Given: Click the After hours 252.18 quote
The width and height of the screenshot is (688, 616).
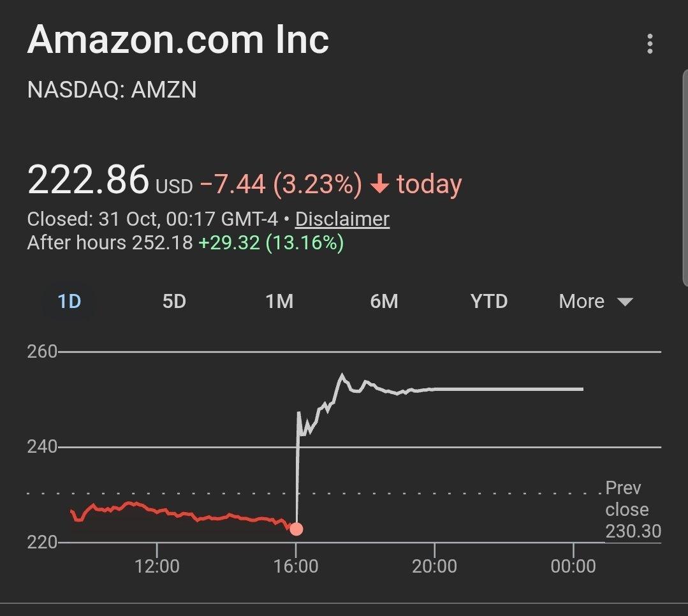Looking at the screenshot, I should point(110,243).
